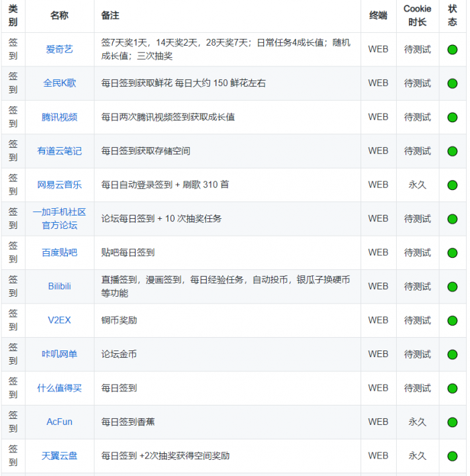Open the 腾讯视频 link

point(60,117)
